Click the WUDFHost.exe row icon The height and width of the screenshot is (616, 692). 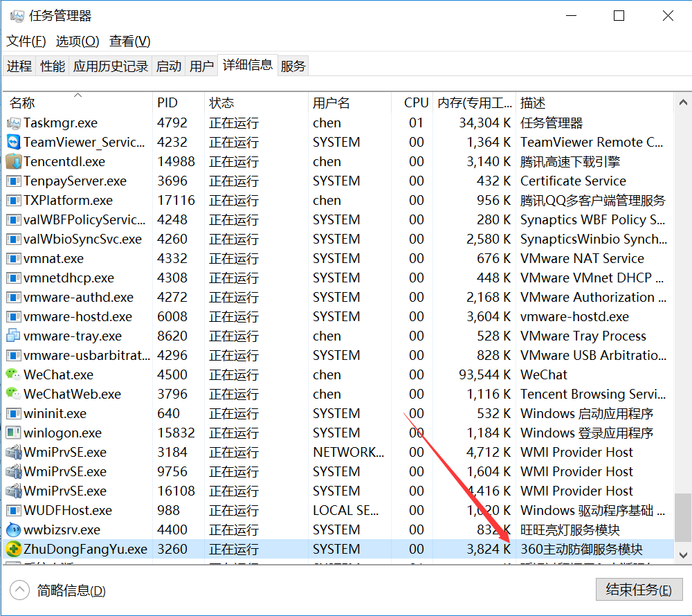tap(14, 511)
